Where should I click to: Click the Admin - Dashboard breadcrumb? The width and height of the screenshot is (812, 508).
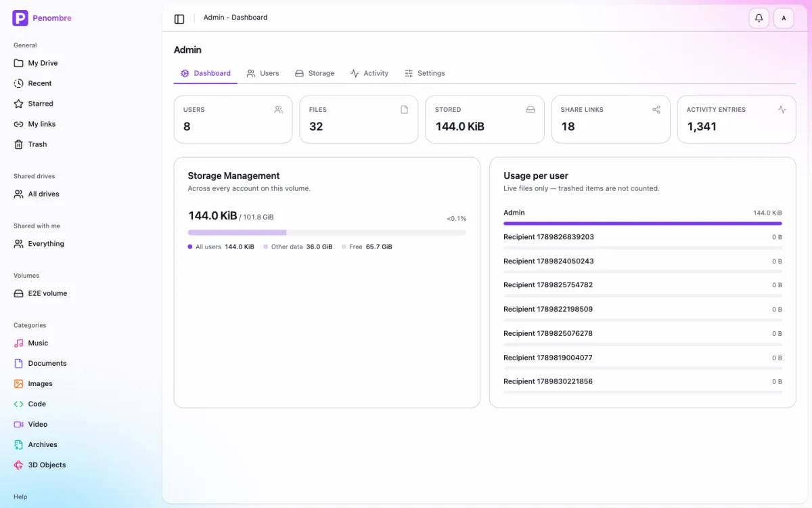tap(235, 18)
